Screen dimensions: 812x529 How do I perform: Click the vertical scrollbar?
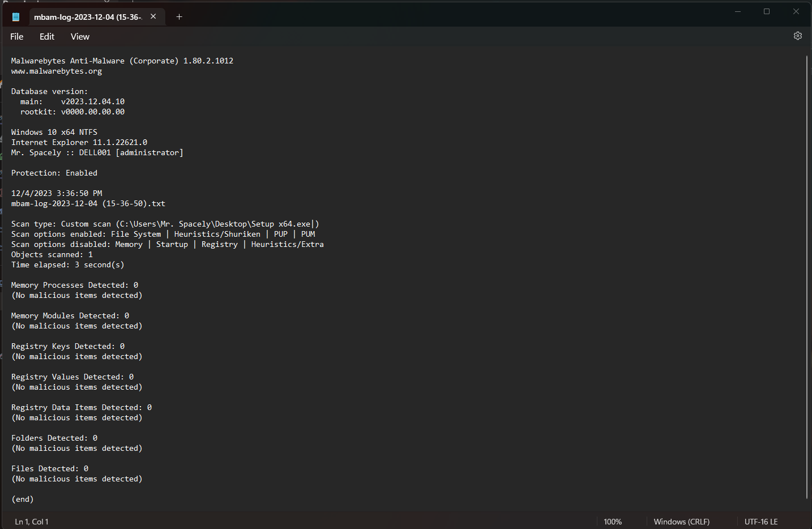point(806,278)
